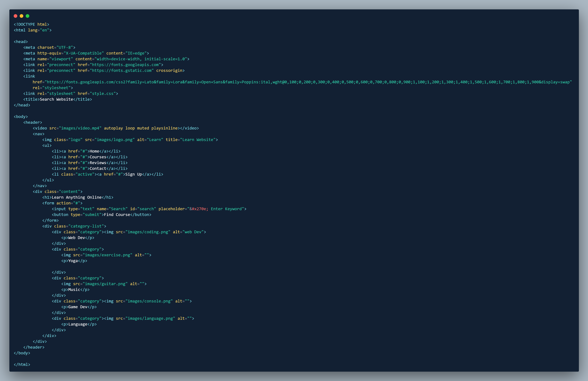
Task: Click the 'images/logo.png' src value
Action: [x=115, y=140]
